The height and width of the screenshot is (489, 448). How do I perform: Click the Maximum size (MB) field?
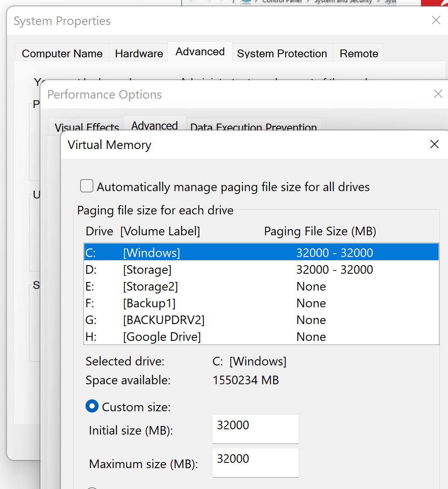coord(255,462)
